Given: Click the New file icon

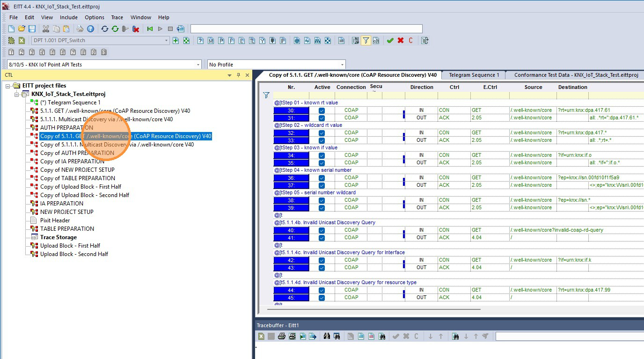Looking at the screenshot, I should tap(12, 29).
